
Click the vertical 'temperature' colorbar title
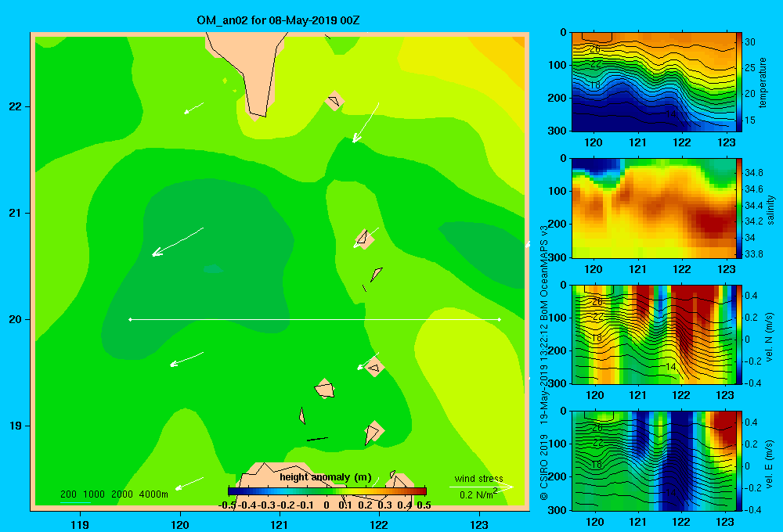coord(763,83)
